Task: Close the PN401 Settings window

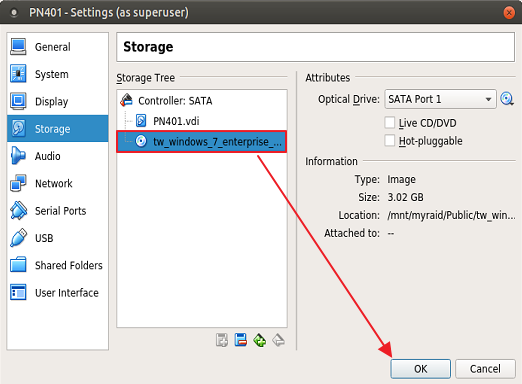Action: (509, 13)
